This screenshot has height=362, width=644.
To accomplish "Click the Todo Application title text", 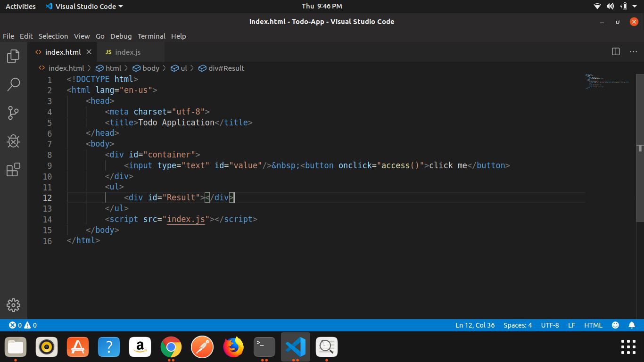I will (x=176, y=123).
